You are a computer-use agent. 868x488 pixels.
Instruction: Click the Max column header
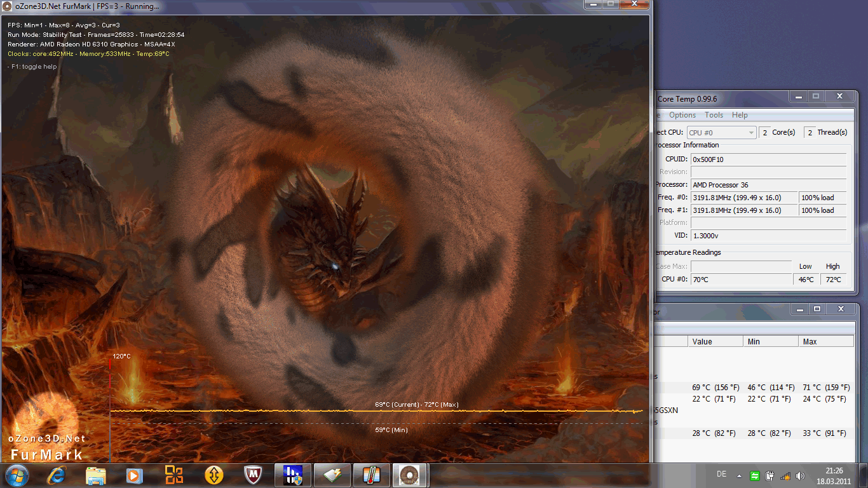point(826,342)
